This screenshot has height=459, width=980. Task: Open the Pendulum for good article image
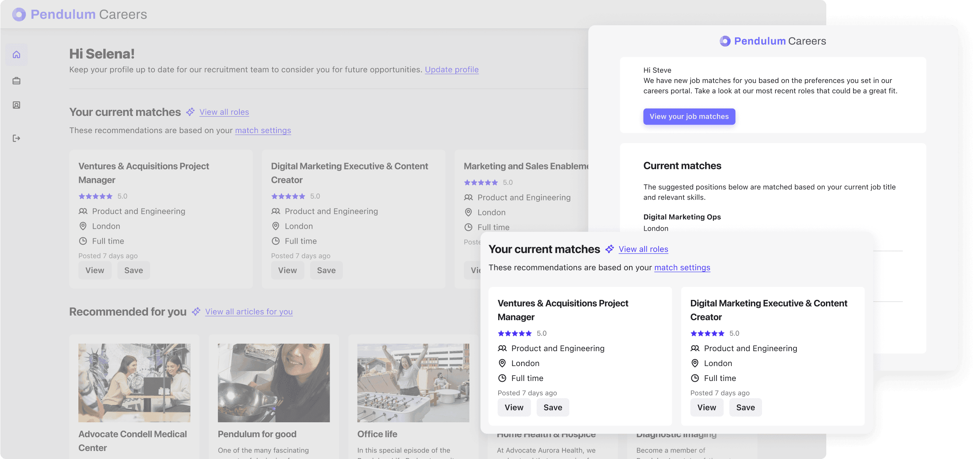(x=274, y=383)
